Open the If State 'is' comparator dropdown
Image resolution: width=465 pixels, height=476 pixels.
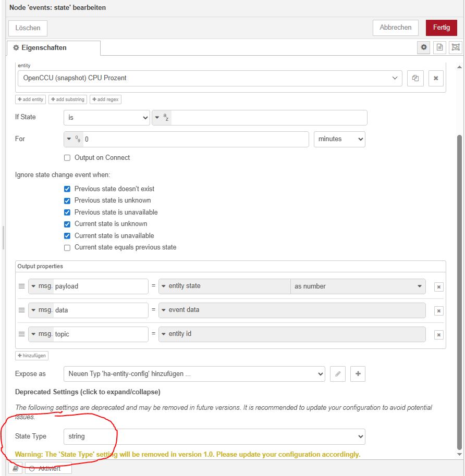click(107, 118)
